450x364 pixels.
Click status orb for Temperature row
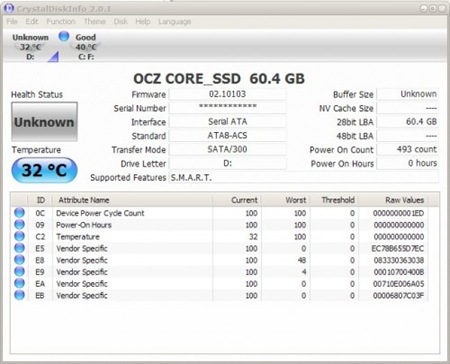(19, 236)
